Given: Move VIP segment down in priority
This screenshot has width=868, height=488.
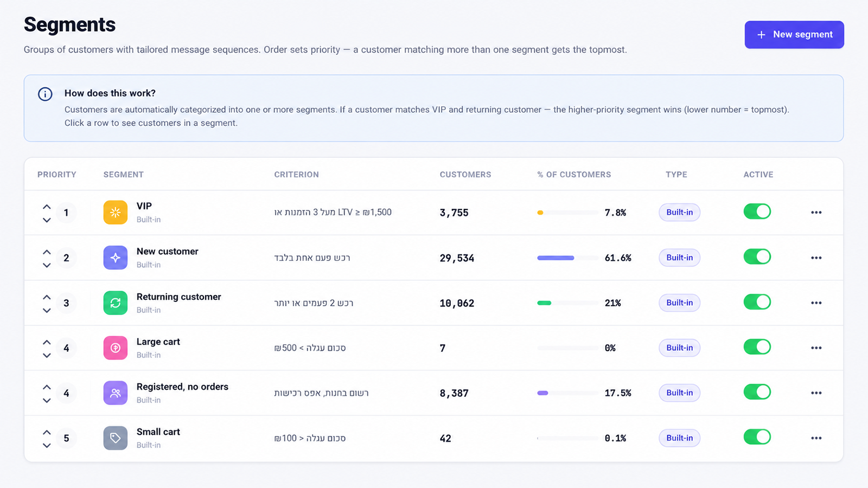Looking at the screenshot, I should (x=47, y=220).
